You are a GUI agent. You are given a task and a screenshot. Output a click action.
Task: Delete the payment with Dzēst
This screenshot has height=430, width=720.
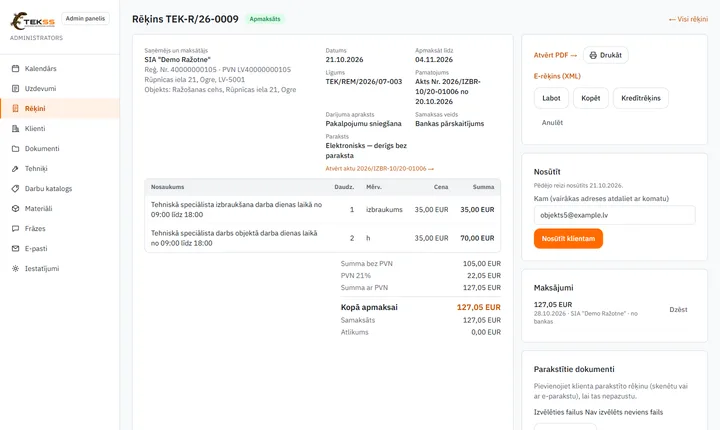(x=678, y=310)
